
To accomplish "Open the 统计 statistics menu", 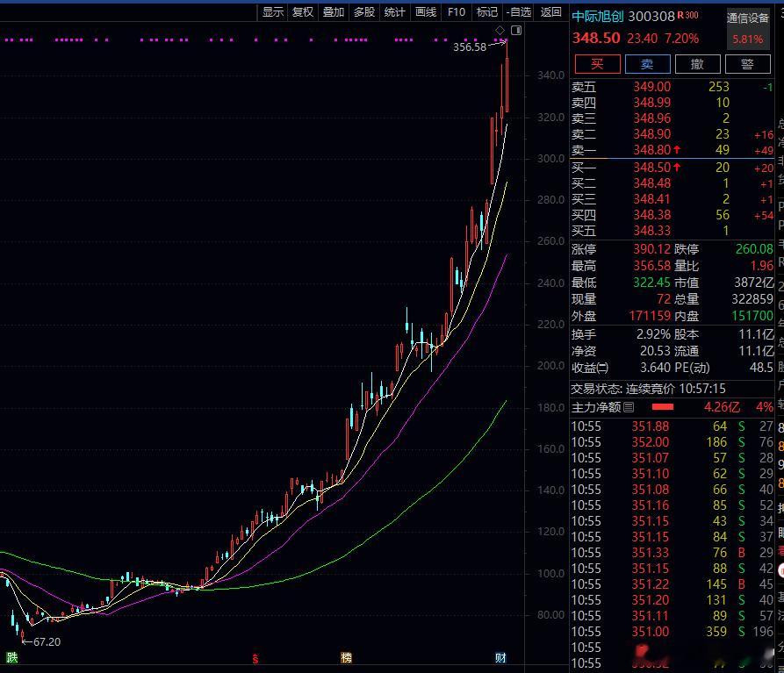I will [x=394, y=12].
